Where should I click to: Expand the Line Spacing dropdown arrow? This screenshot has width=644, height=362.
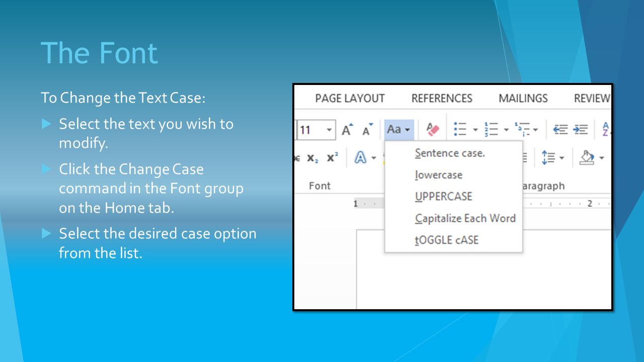click(561, 158)
